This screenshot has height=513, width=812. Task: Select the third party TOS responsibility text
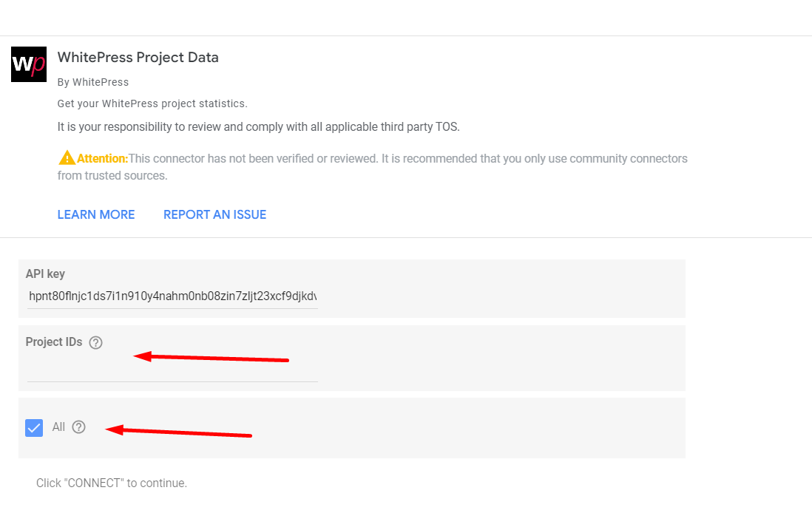(258, 127)
